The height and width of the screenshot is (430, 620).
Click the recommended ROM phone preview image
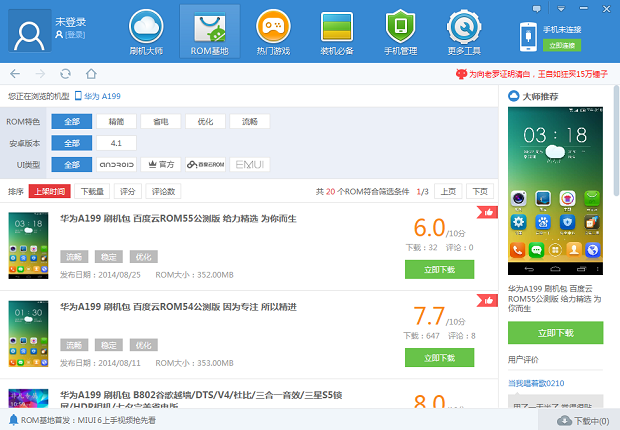(x=556, y=192)
